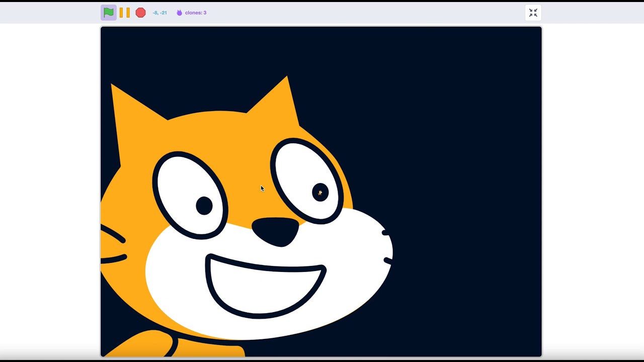This screenshot has width=644, height=362.
Task: Stop the project with the red stop sign
Action: (x=140, y=13)
